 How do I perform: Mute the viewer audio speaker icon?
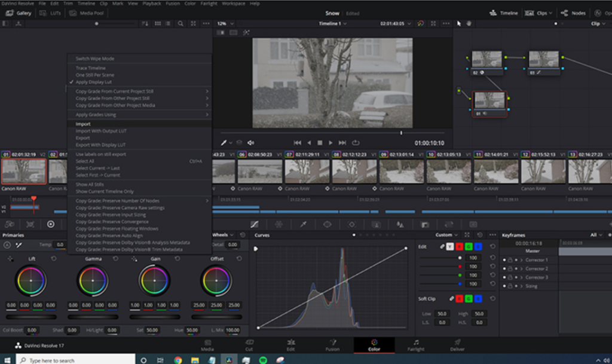pos(251,143)
